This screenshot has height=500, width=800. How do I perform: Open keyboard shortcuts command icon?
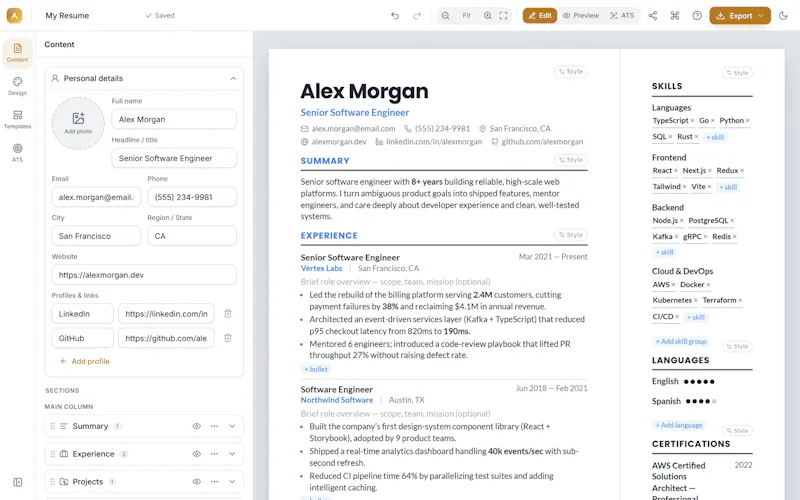[x=675, y=16]
